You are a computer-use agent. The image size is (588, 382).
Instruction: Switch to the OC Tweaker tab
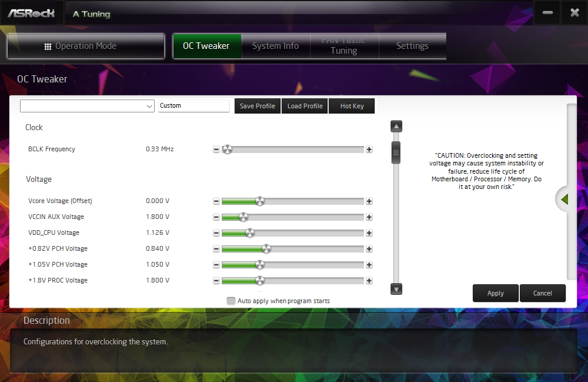click(207, 46)
